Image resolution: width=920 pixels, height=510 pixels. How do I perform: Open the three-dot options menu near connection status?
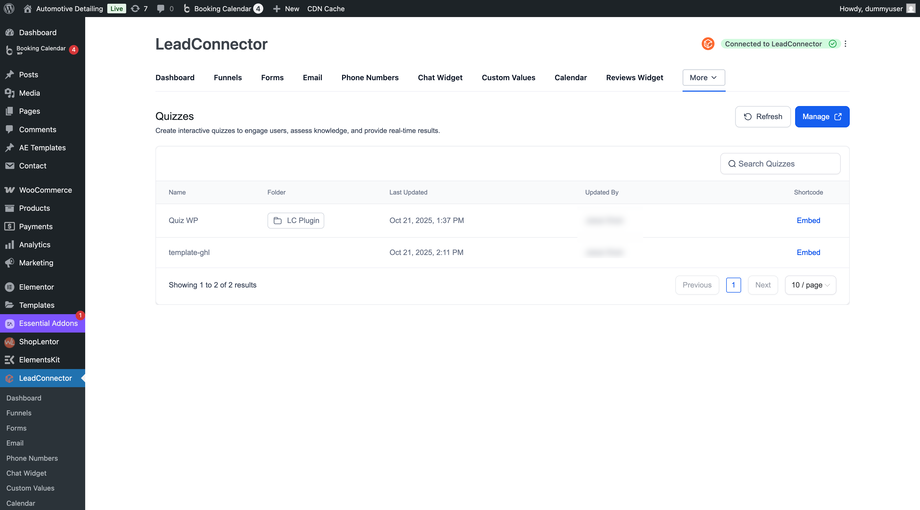(x=845, y=44)
